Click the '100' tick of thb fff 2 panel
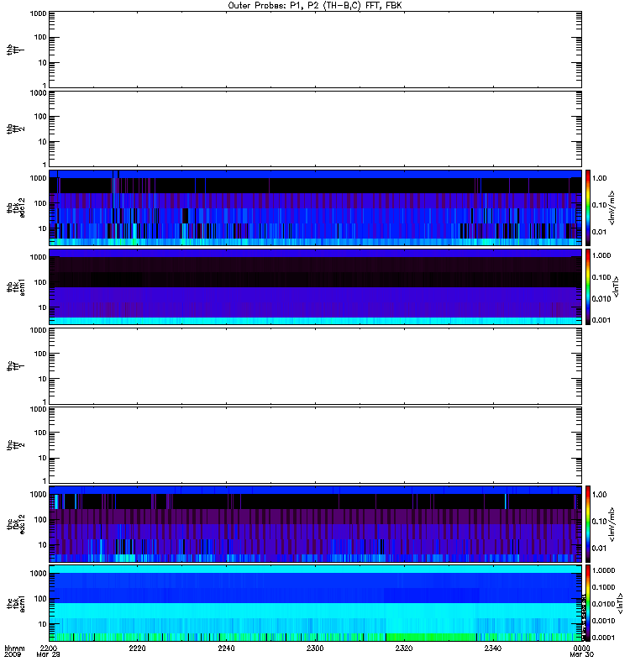The image size is (630, 672). tap(40, 117)
